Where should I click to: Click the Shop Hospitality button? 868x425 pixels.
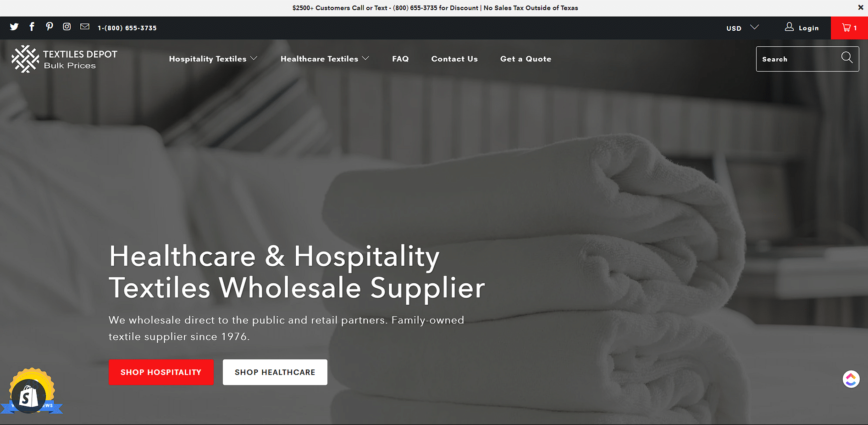coord(161,372)
